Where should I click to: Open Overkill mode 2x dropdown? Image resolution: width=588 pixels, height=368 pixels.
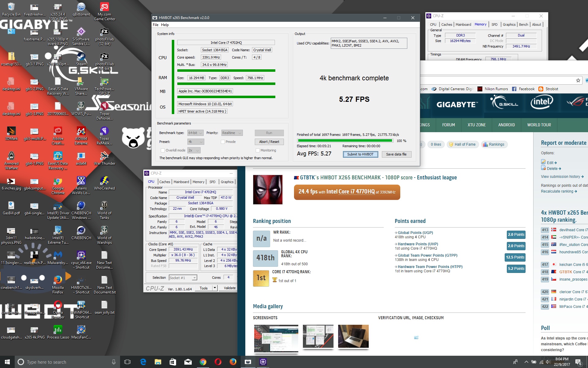click(194, 150)
